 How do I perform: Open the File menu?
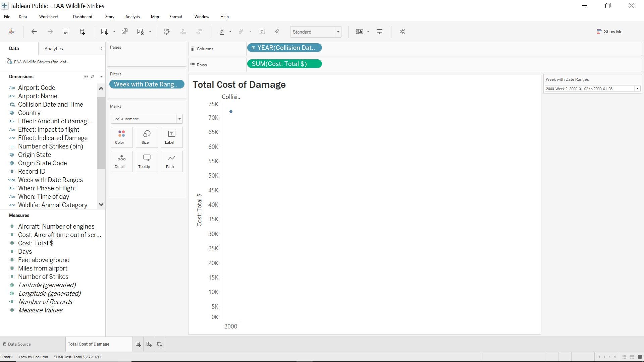click(7, 17)
